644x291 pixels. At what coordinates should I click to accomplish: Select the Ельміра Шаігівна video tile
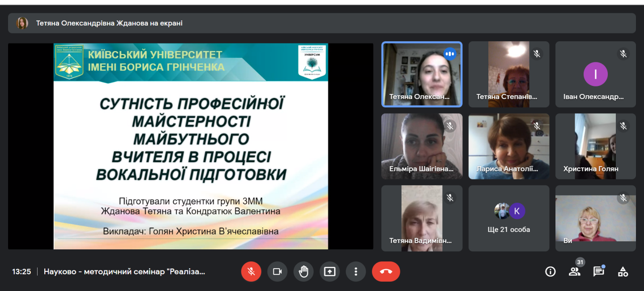pyautogui.click(x=422, y=146)
